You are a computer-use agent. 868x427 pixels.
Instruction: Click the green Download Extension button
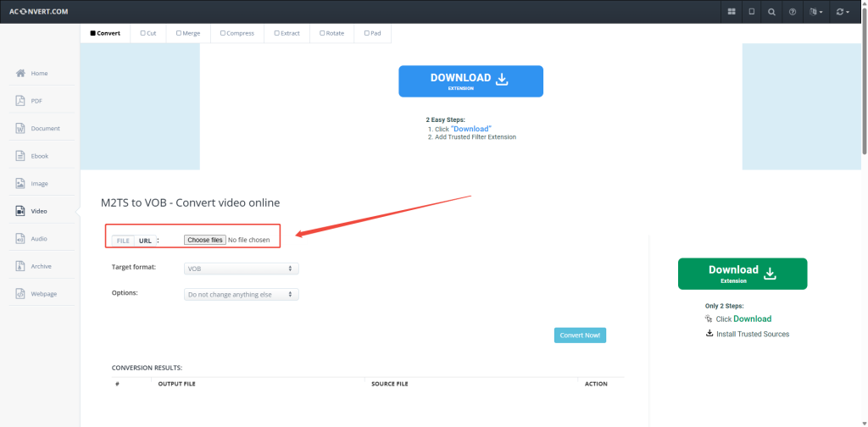click(x=742, y=274)
